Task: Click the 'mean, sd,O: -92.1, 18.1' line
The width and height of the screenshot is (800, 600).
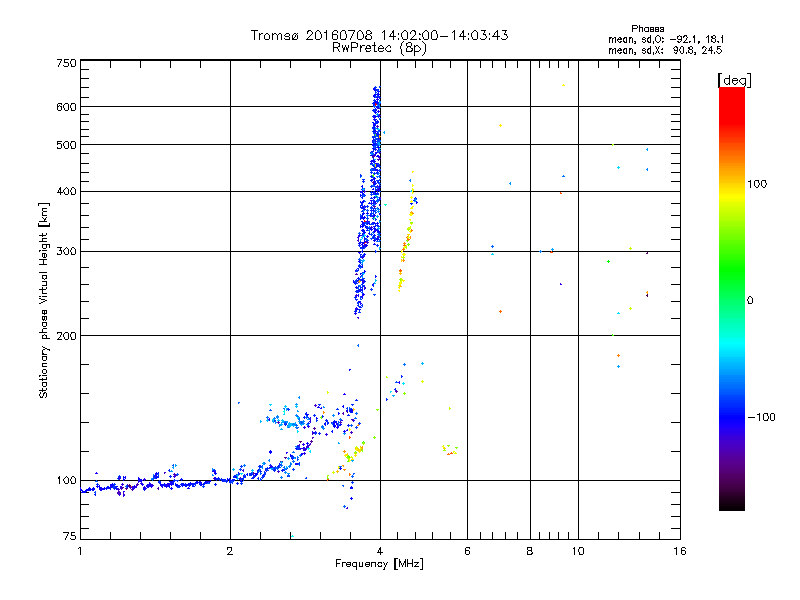Action: [x=666, y=39]
